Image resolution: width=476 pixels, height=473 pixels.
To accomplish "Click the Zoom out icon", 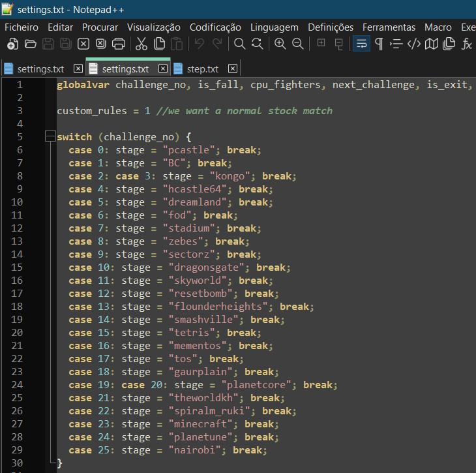I will pyautogui.click(x=298, y=44).
